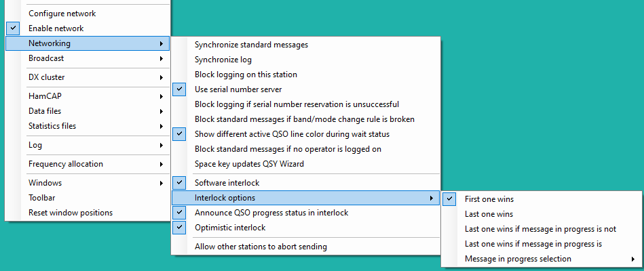Viewport: 644px width, 271px height.
Task: Choose Last one wins option
Action: click(542, 214)
